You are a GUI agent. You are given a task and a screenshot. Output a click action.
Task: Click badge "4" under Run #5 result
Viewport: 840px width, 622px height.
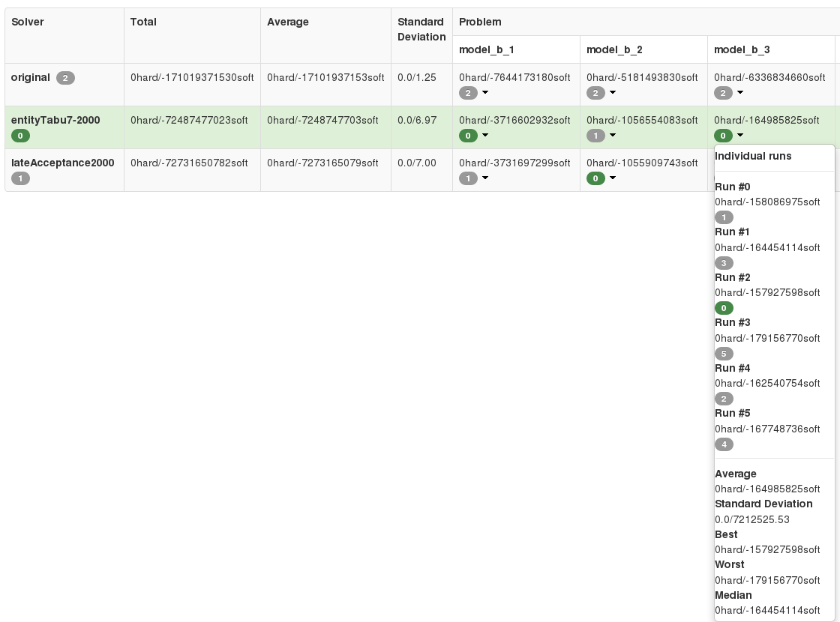click(x=724, y=444)
